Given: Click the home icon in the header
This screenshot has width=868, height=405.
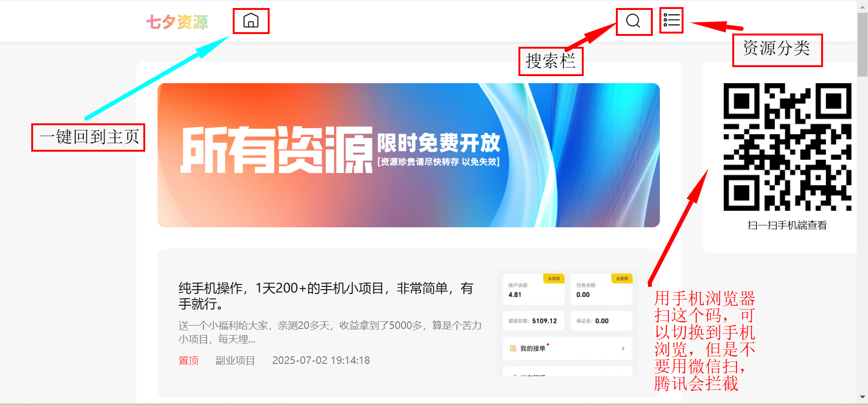Looking at the screenshot, I should click(x=251, y=21).
